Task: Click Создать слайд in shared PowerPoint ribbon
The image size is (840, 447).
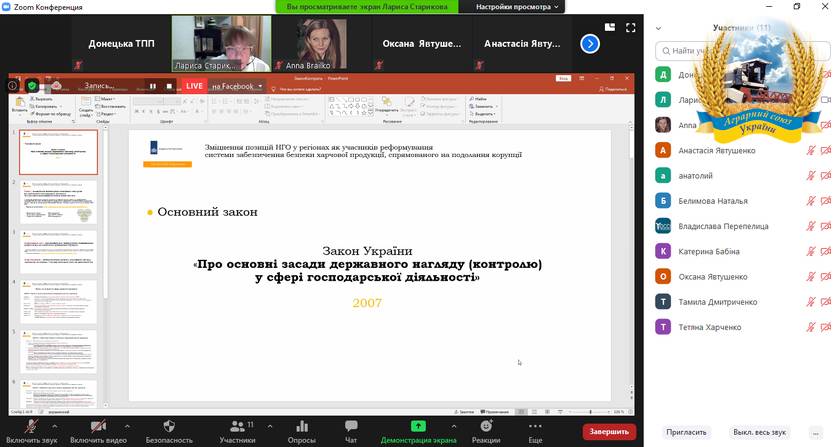Action: [x=86, y=107]
